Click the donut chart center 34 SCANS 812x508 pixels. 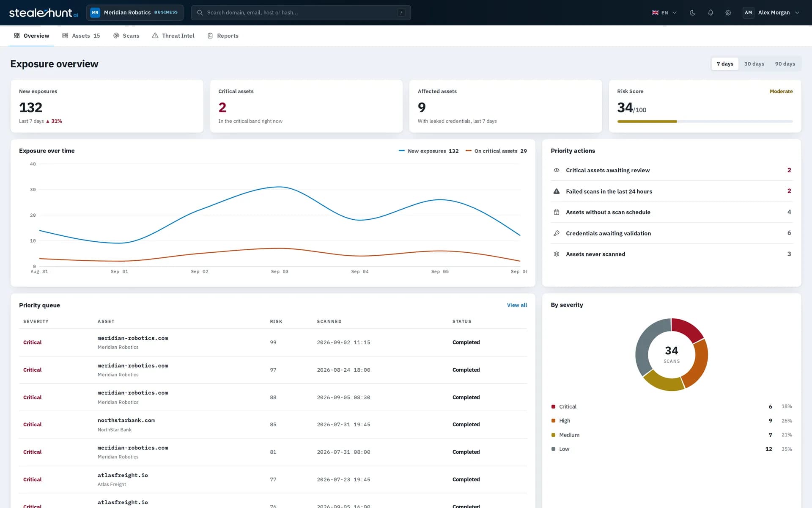point(672,355)
